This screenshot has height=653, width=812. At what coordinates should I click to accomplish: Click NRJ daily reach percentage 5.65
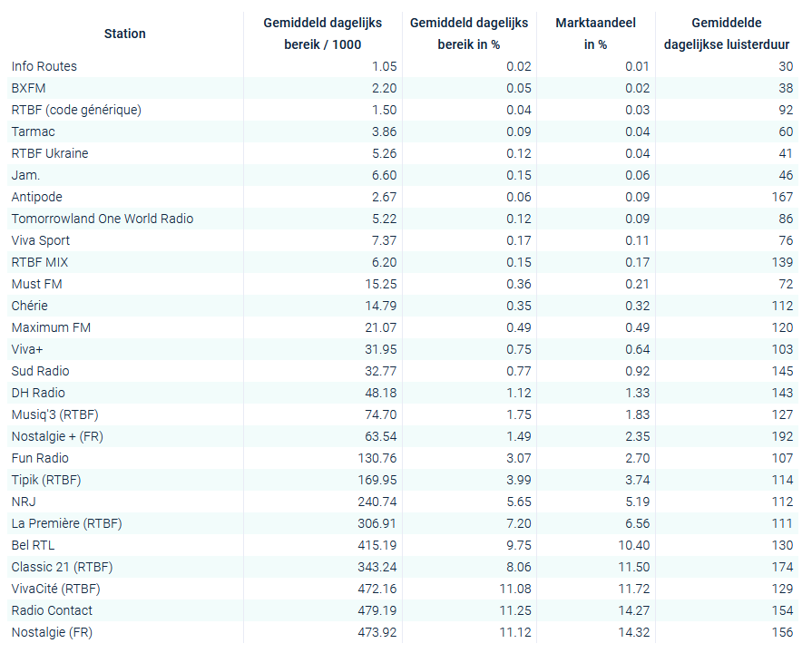pyautogui.click(x=514, y=502)
